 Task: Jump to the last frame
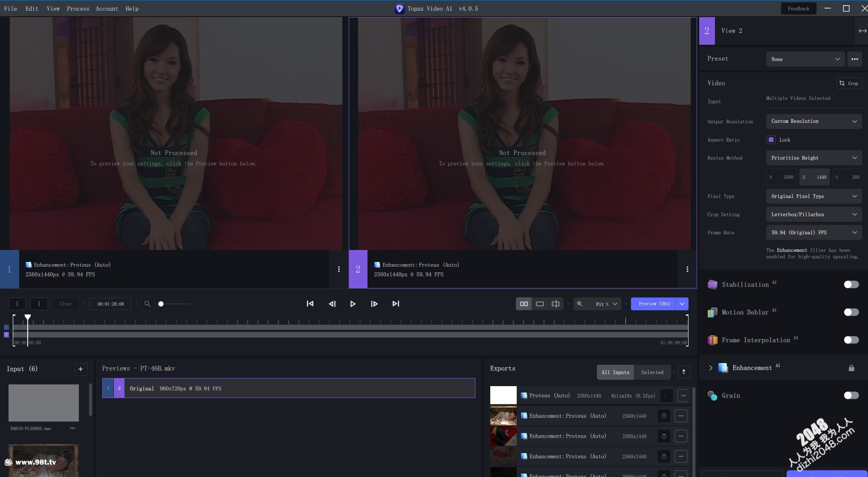pyautogui.click(x=396, y=304)
